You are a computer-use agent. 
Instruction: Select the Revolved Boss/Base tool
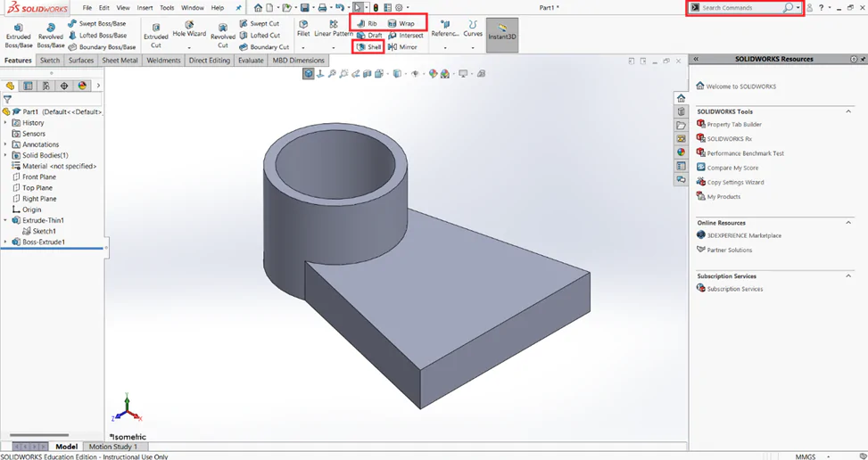(50, 36)
